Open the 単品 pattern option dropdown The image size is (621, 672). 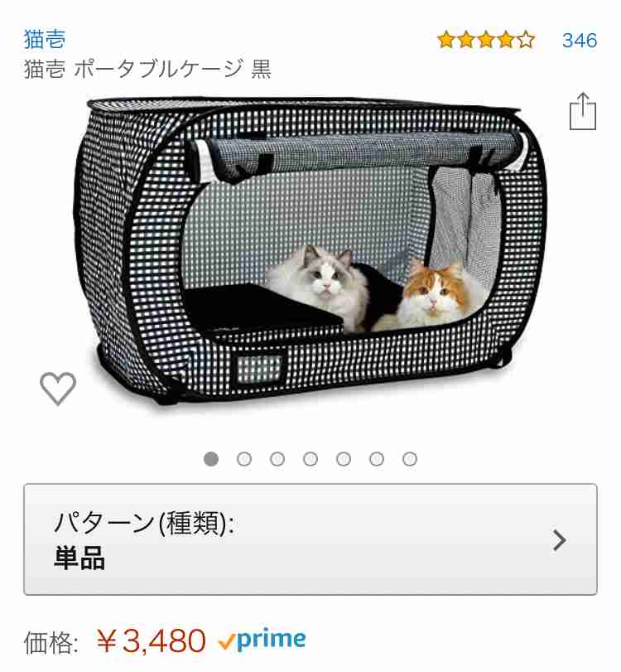coord(310,539)
